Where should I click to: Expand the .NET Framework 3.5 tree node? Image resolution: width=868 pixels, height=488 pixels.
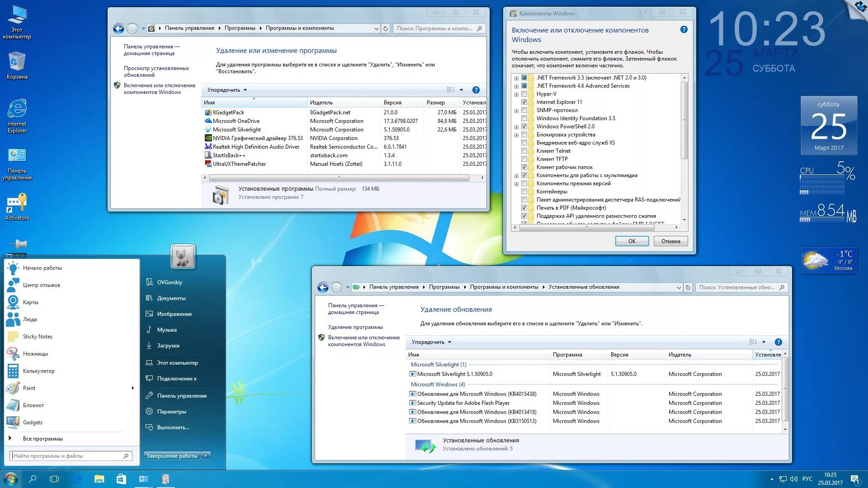tap(516, 78)
